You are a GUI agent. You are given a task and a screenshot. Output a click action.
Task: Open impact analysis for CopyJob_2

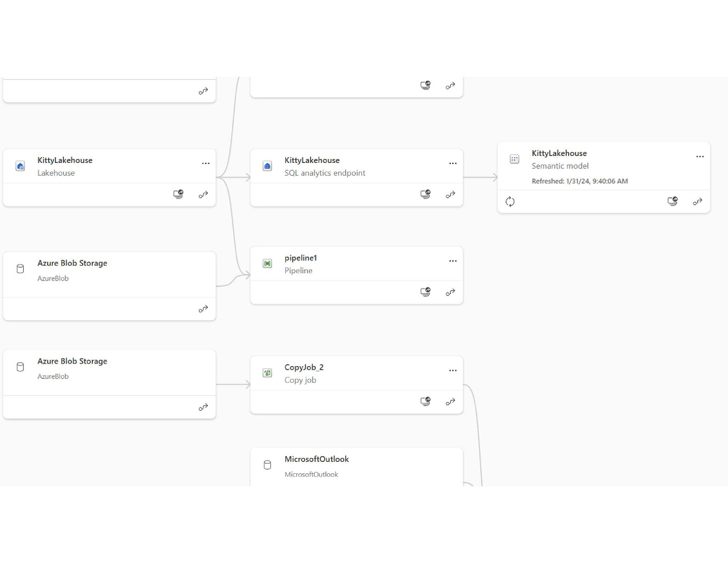[426, 402]
